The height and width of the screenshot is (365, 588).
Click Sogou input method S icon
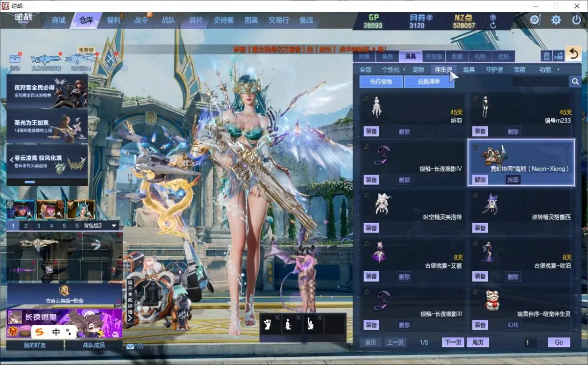[x=39, y=332]
